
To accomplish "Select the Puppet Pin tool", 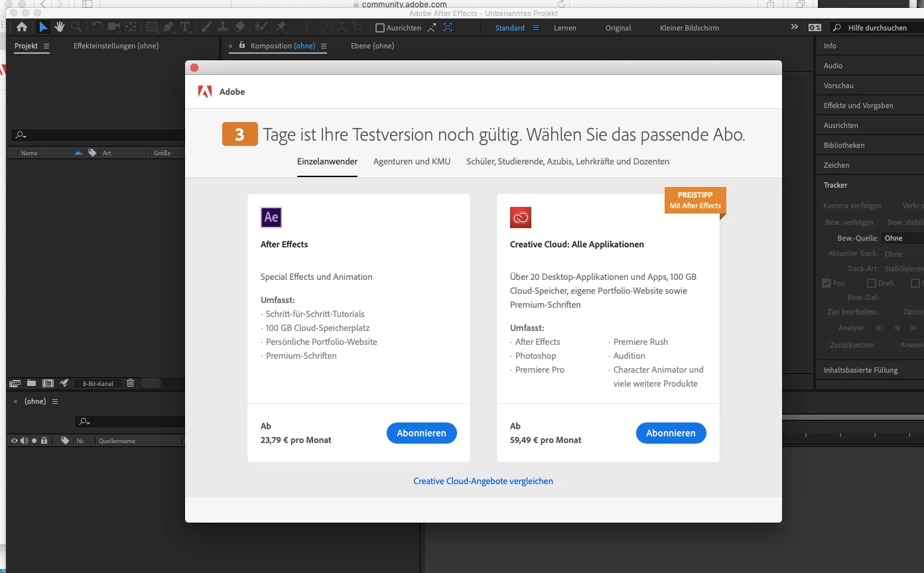I will (281, 27).
